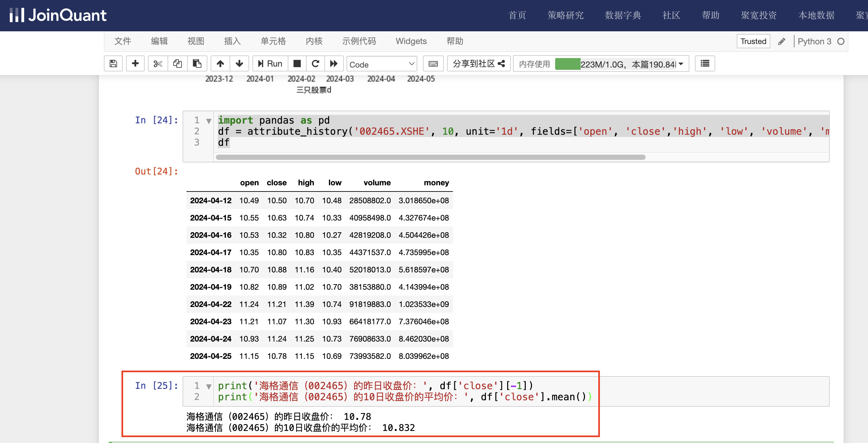Screen dimensions: 868x443
Task: Click the Run button
Action: tap(270, 64)
